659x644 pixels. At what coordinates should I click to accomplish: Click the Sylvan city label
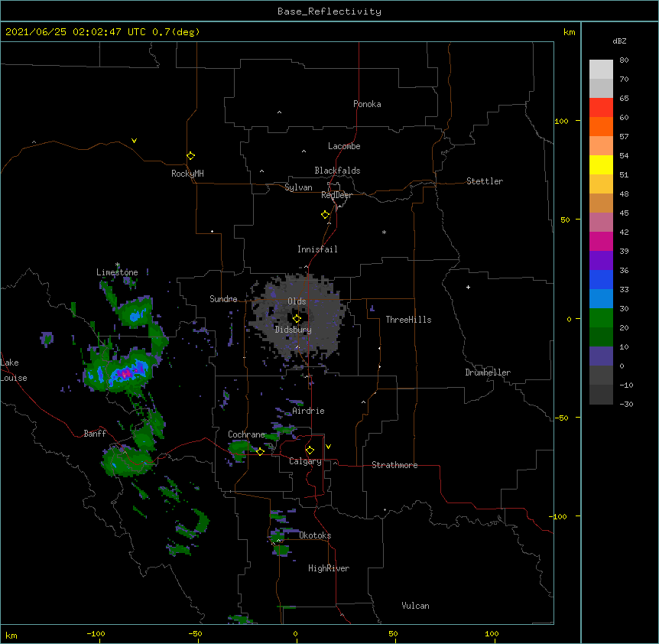(x=298, y=187)
